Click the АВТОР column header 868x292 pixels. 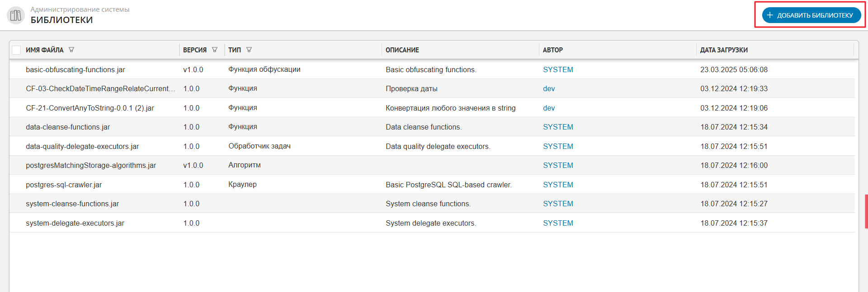pyautogui.click(x=552, y=50)
